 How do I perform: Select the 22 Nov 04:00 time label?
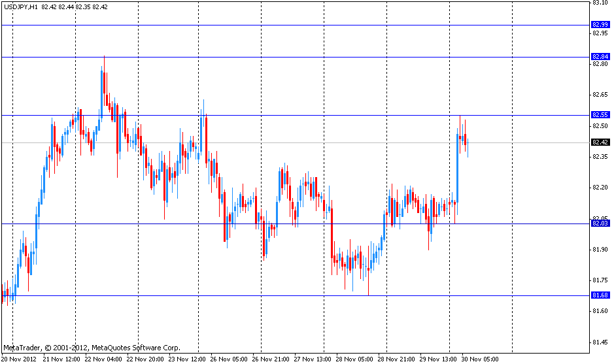pos(104,359)
